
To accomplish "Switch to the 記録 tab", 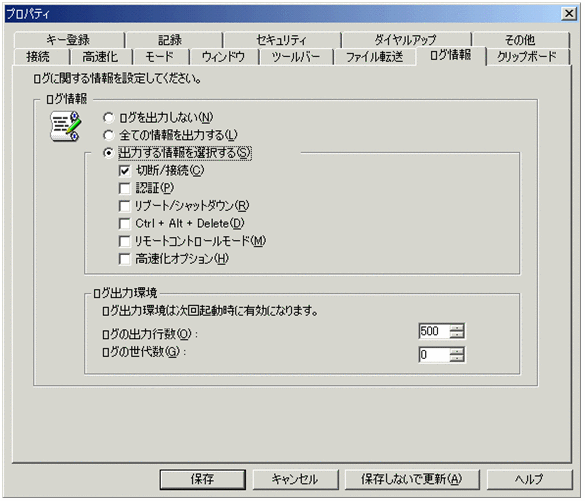I will 174,40.
